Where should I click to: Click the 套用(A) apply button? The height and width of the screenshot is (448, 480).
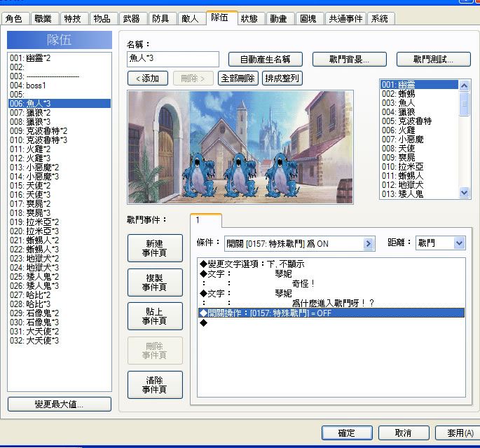click(x=459, y=433)
